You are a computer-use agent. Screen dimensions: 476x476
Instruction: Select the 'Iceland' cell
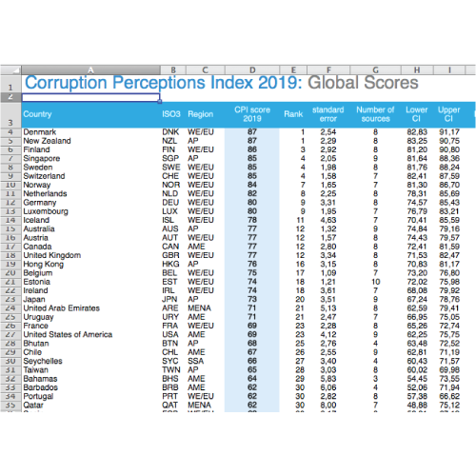[90, 220]
